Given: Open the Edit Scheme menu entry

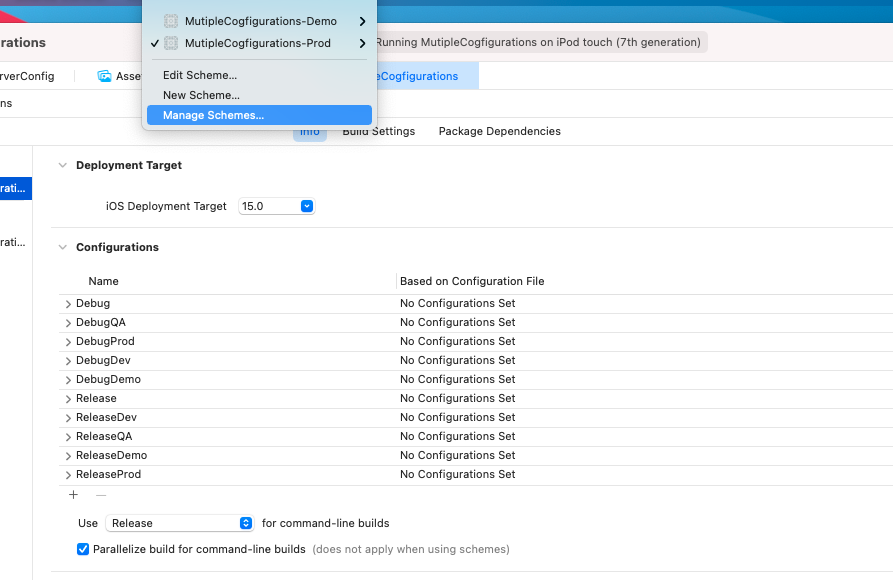Looking at the screenshot, I should pyautogui.click(x=200, y=75).
